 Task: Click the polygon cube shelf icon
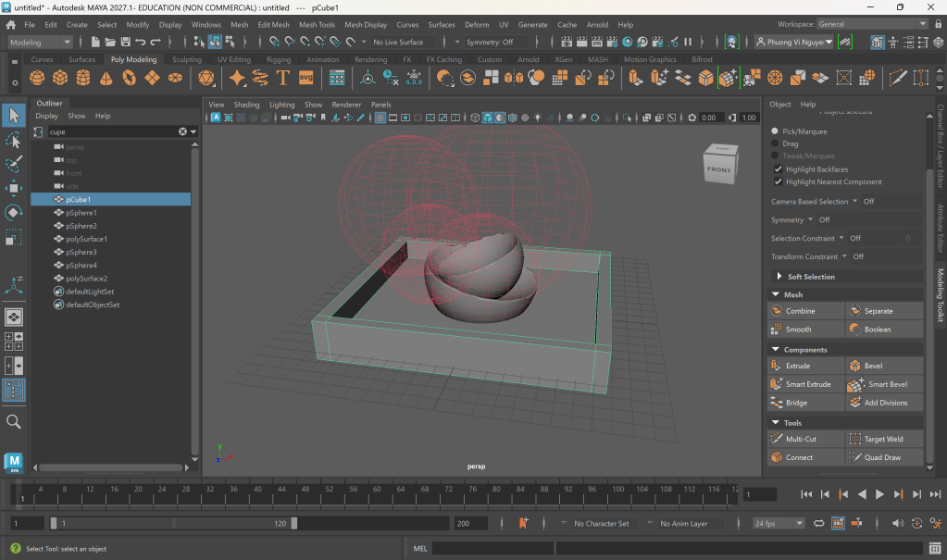pyautogui.click(x=60, y=78)
